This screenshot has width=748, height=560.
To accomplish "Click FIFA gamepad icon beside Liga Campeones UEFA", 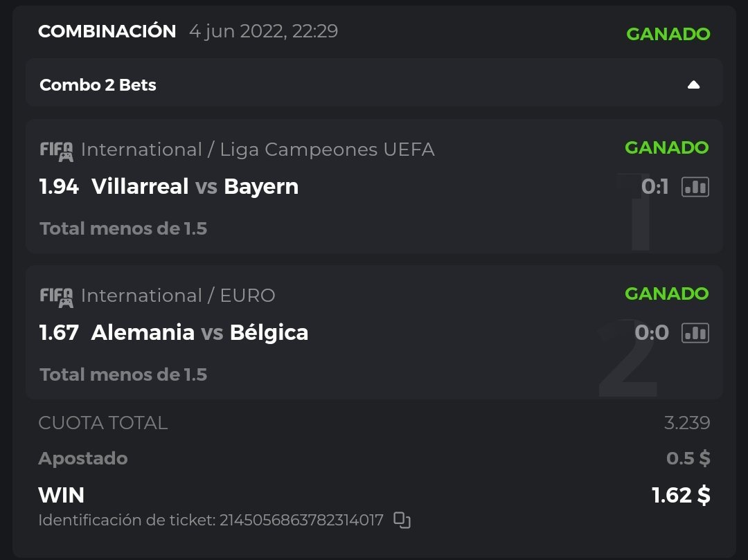I will (56, 150).
